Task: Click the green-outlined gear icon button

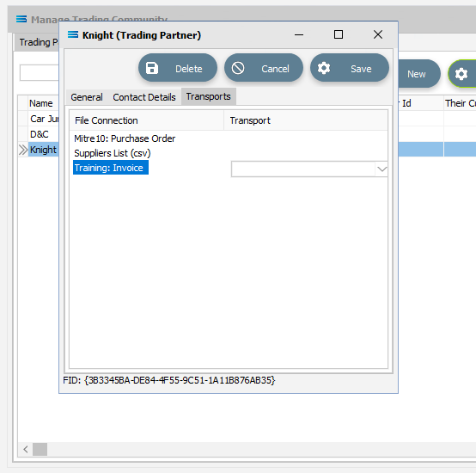Action: (461, 74)
